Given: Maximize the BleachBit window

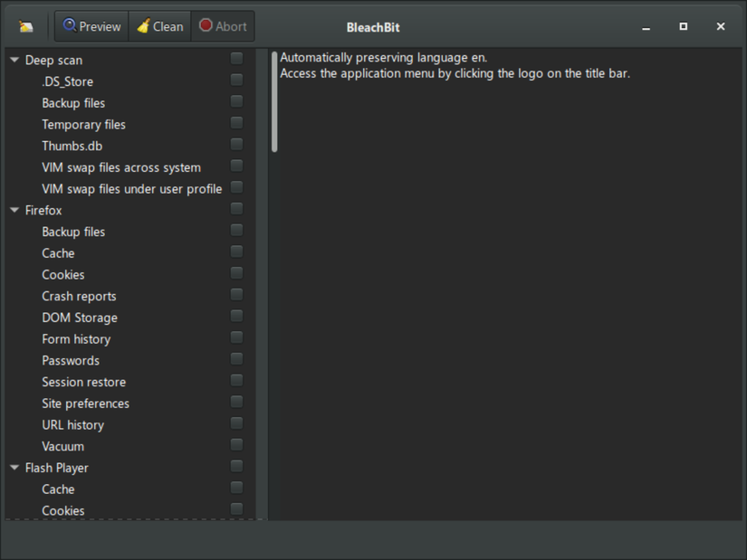Looking at the screenshot, I should [683, 26].
